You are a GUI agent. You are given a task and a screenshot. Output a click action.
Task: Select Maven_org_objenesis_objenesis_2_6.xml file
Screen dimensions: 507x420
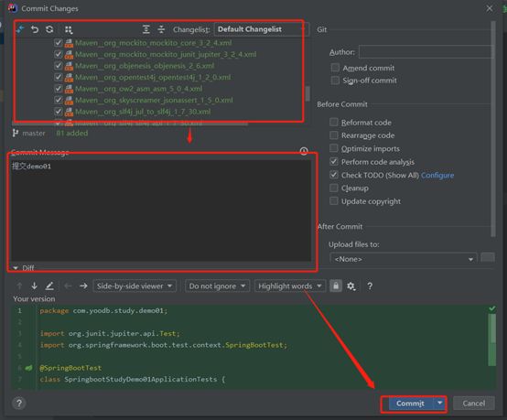[145, 66]
